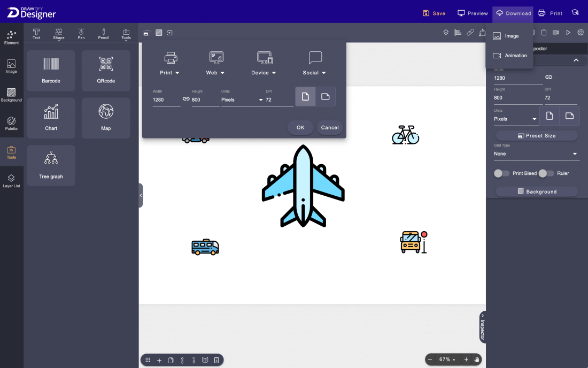588x368 pixels.
Task: Add a Map element
Action: pos(106,118)
